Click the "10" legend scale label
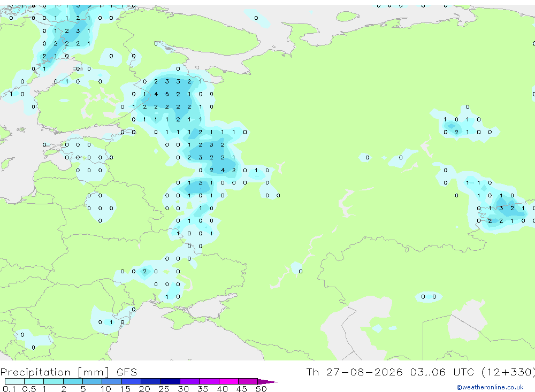 106,389
